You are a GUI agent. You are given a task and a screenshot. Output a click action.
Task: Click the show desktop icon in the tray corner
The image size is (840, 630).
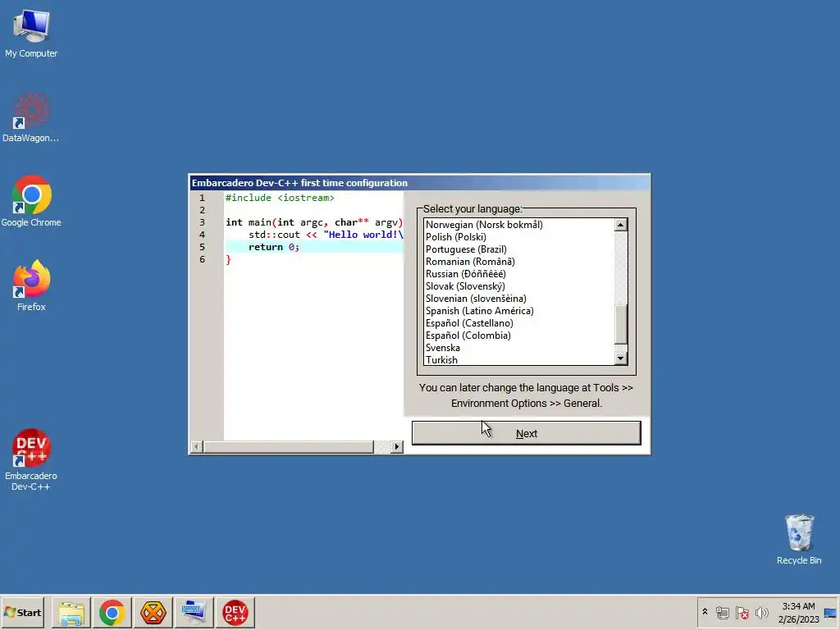[x=831, y=613]
